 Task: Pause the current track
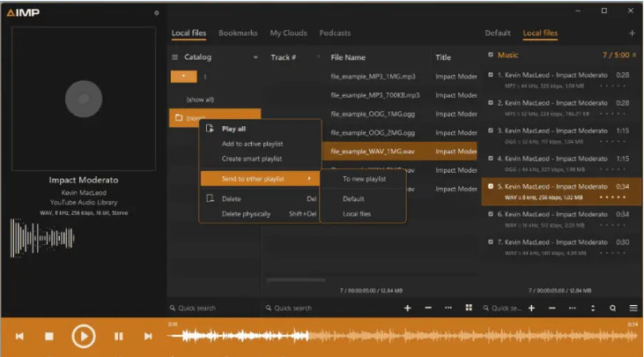point(118,337)
